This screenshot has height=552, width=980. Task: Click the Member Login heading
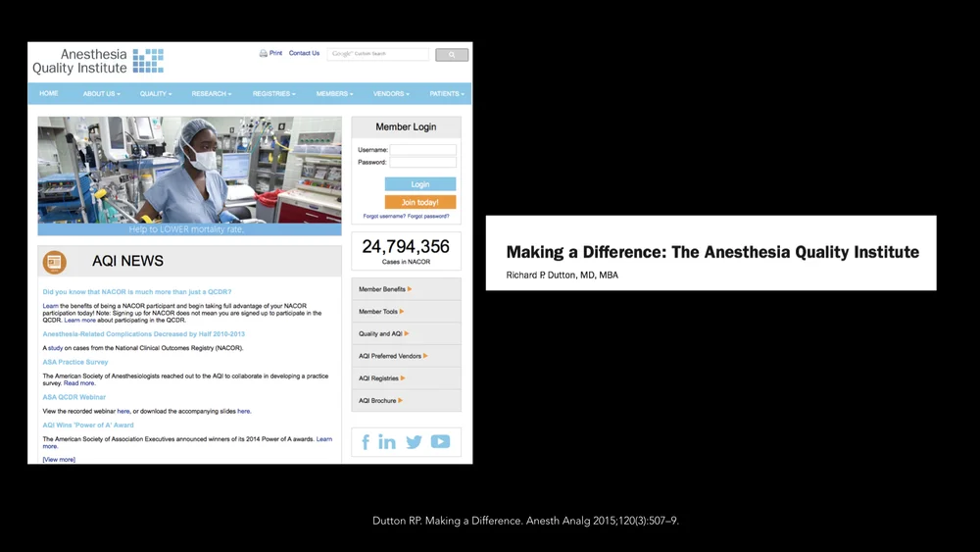coord(406,126)
